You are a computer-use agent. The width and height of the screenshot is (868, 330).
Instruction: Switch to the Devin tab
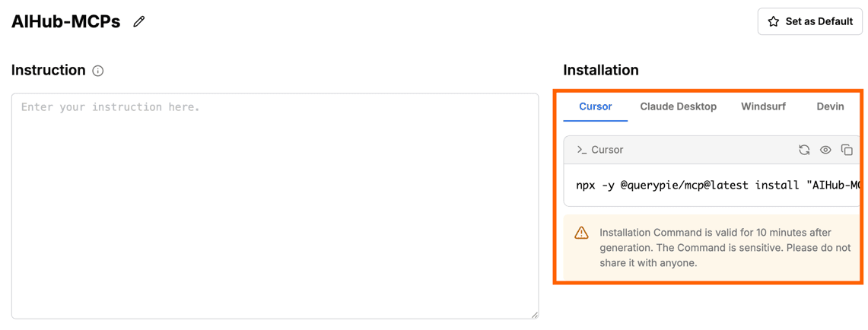click(x=830, y=106)
